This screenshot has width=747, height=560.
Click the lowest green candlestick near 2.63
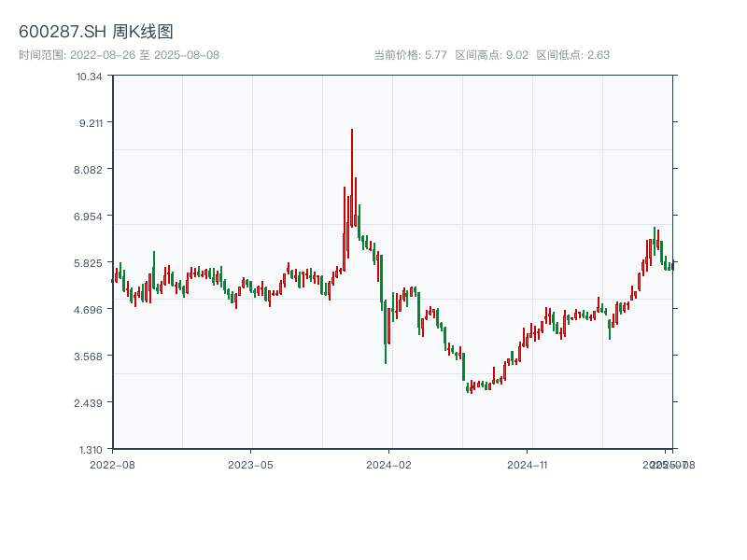pos(468,387)
